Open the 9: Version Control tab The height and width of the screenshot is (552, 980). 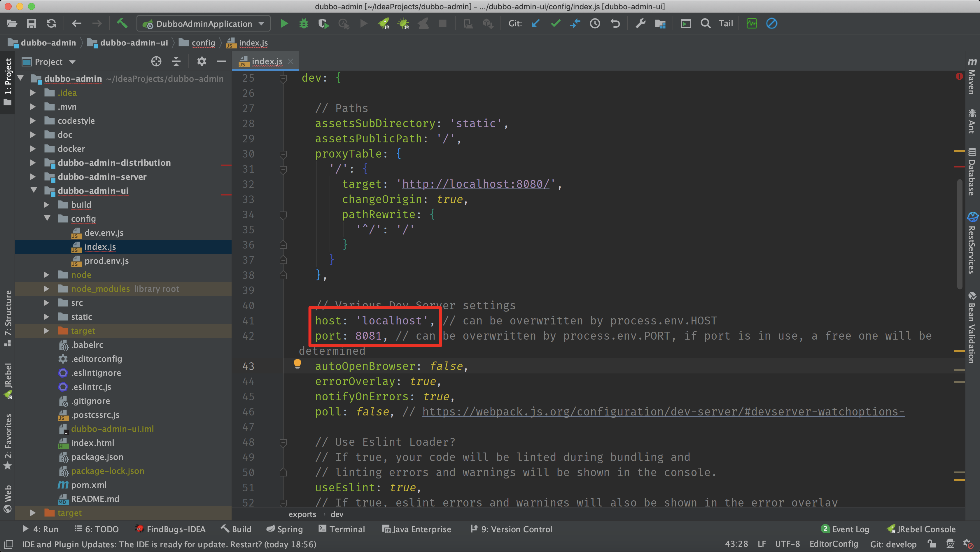pyautogui.click(x=511, y=529)
